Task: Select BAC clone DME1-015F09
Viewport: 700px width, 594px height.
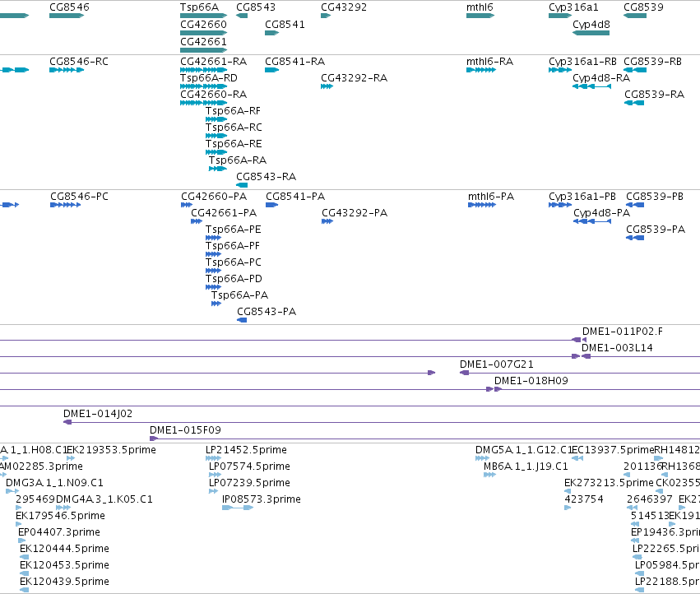Action: coord(424,439)
